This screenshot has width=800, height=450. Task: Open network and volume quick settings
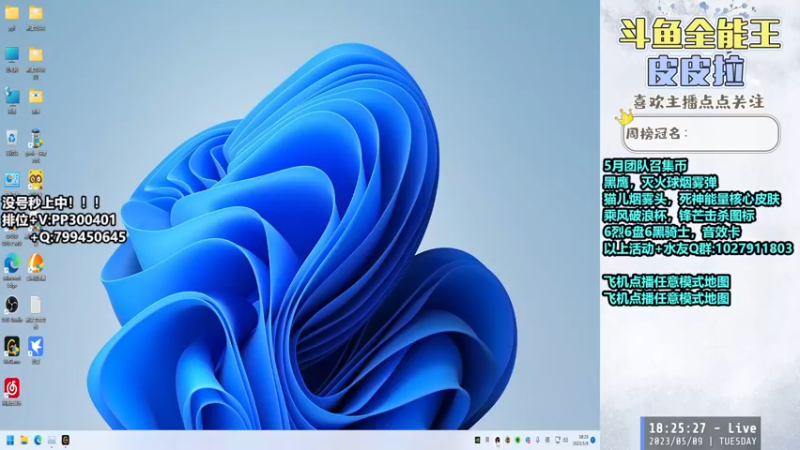pos(561,440)
